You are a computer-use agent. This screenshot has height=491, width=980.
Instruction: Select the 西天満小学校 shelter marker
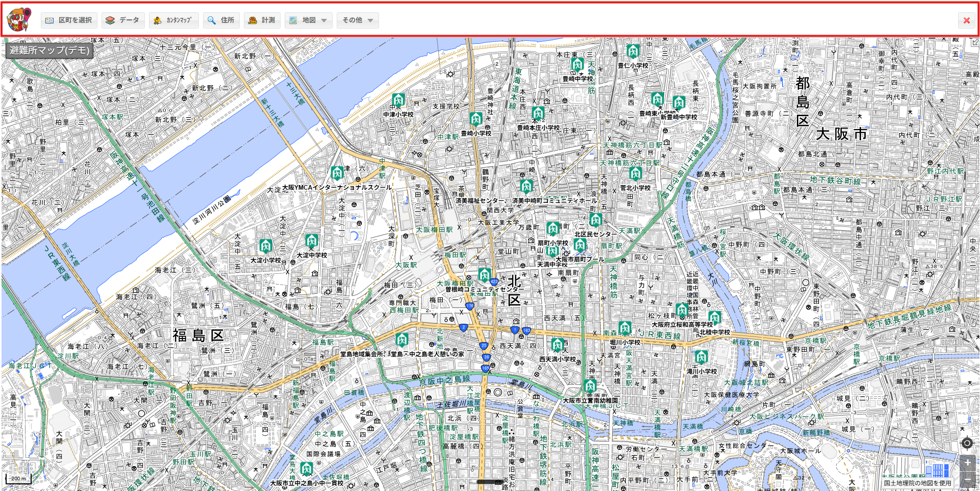pos(558,345)
